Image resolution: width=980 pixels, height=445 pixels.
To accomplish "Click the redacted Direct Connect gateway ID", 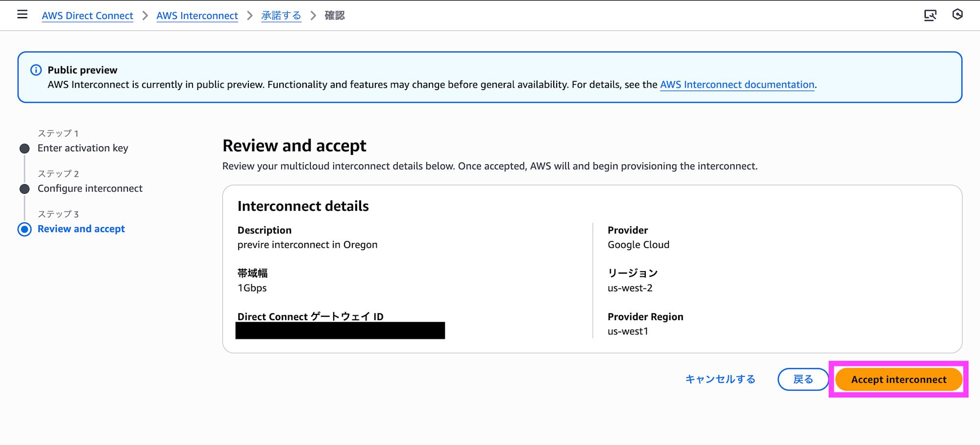I will point(340,330).
